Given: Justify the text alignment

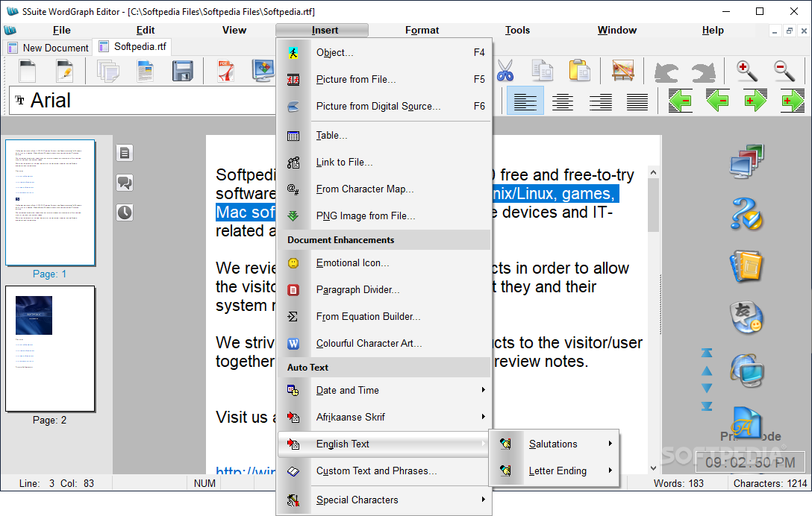Looking at the screenshot, I should (637, 102).
